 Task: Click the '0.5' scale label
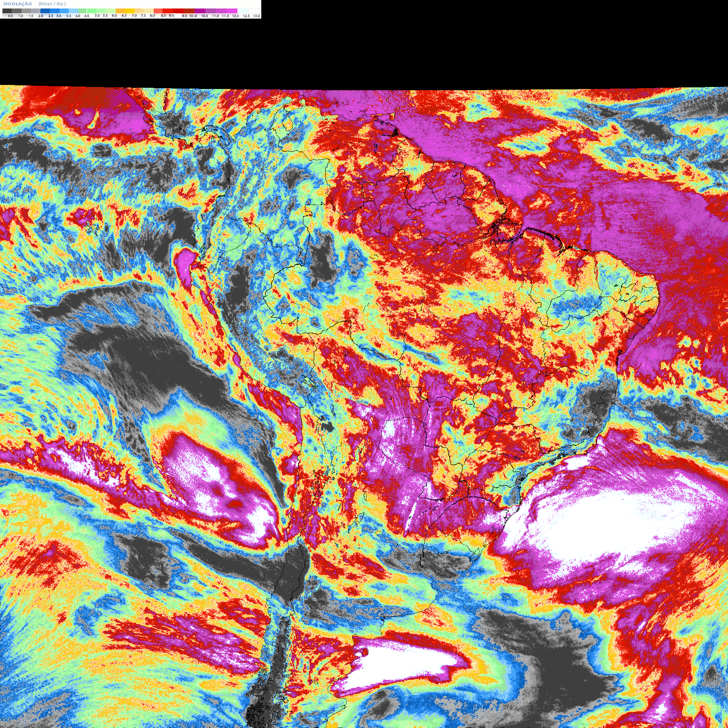click(x=11, y=16)
